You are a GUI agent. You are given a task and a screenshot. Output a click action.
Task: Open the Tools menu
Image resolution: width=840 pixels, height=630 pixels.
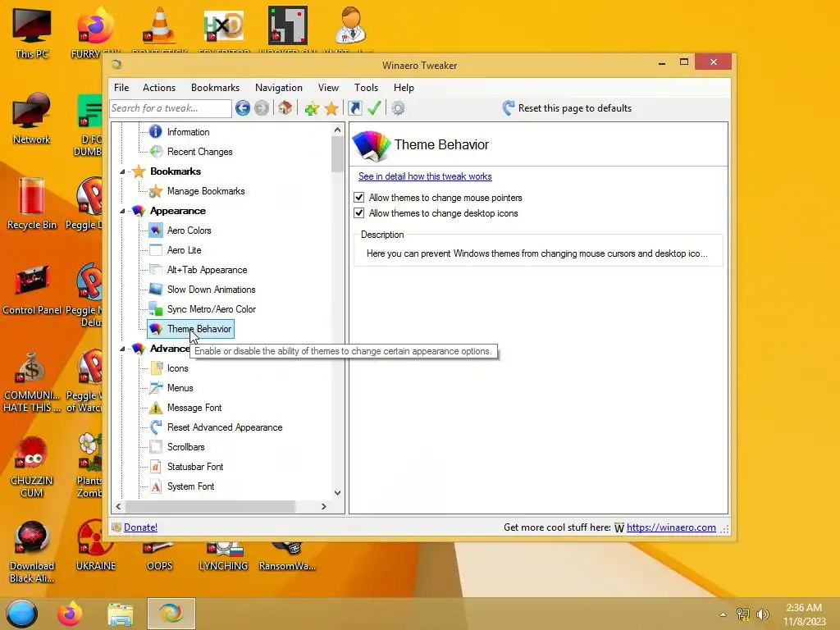pos(367,88)
